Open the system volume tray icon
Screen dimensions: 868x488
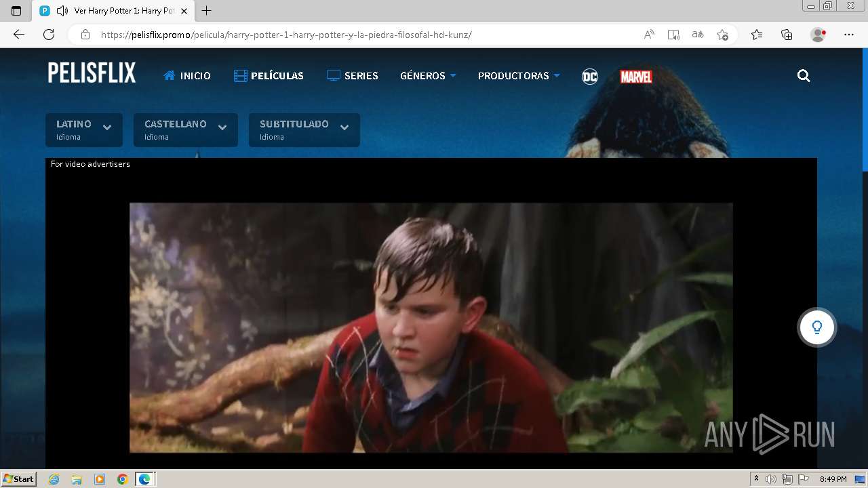coord(770,479)
